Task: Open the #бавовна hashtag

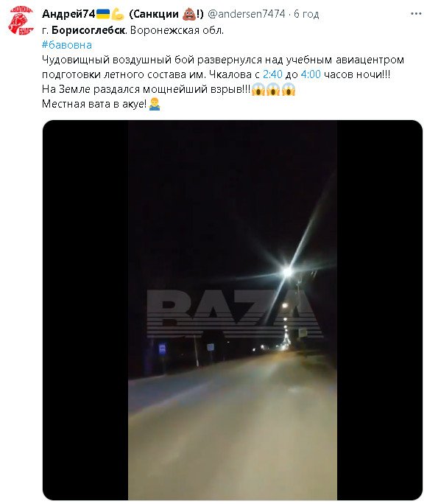Action: [67, 45]
